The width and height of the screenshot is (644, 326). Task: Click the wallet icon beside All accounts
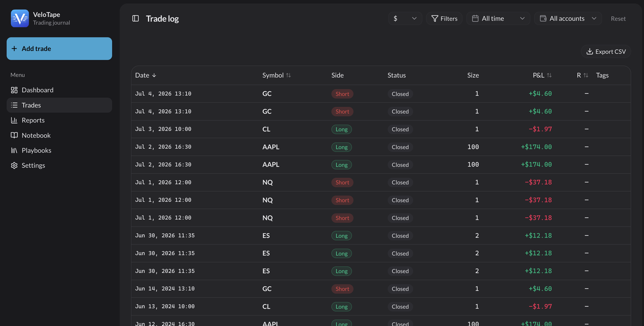[543, 19]
